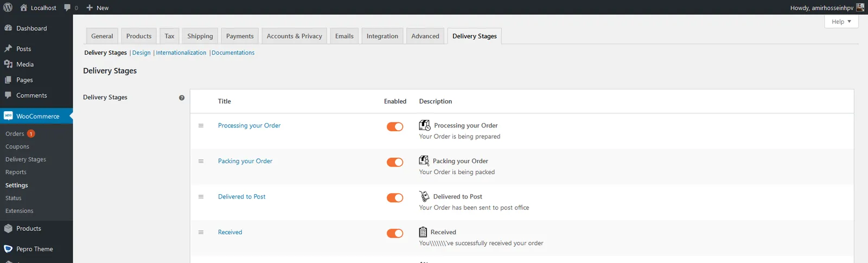Click the WordPress logo in admin bar

click(x=8, y=8)
